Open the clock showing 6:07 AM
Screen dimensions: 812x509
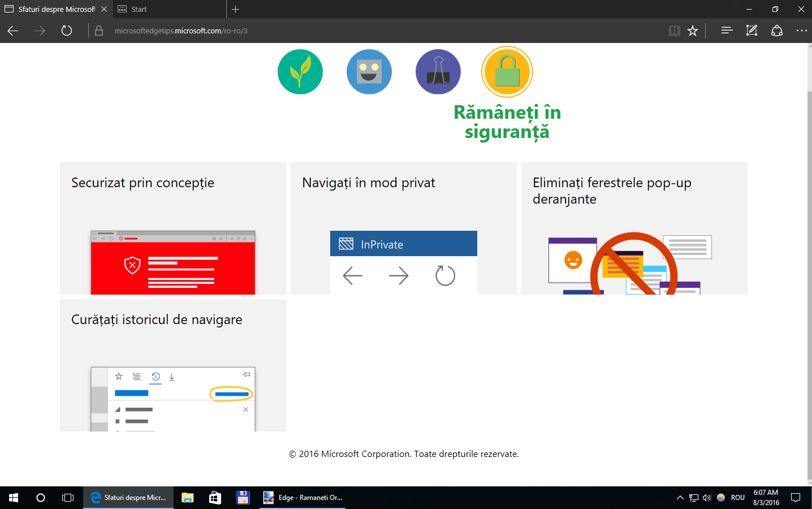(766, 498)
